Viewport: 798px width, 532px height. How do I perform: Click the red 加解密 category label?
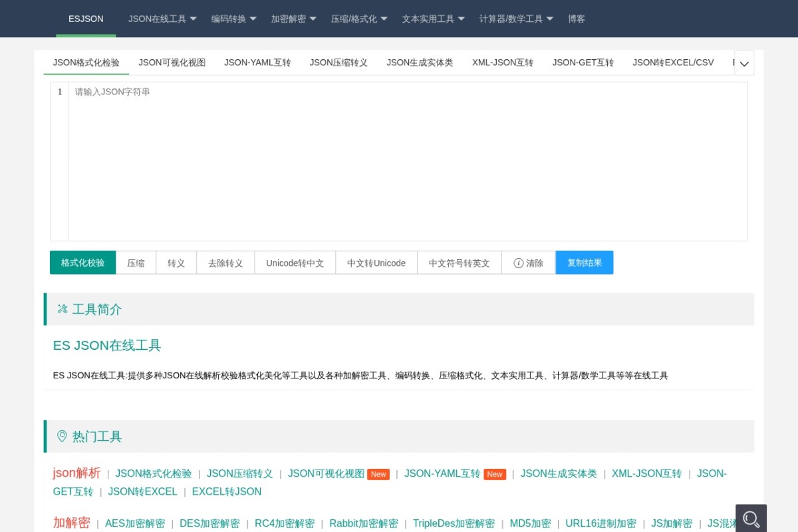point(72,523)
